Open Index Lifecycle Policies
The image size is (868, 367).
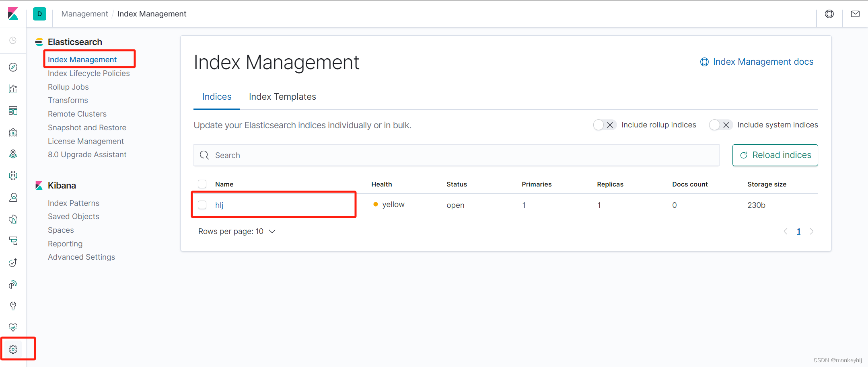pos(88,73)
